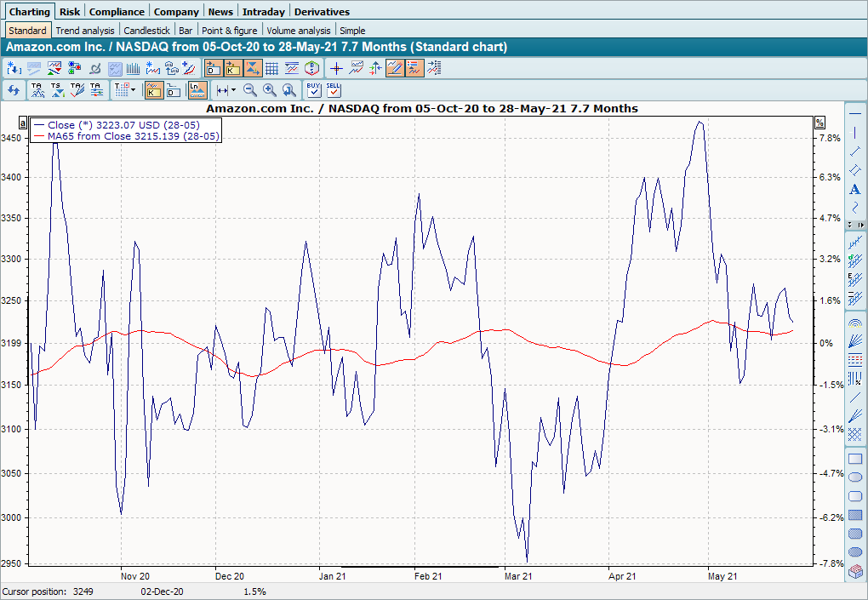Open the Black-Scholes calculator icon
868x600 pixels.
coord(311,68)
